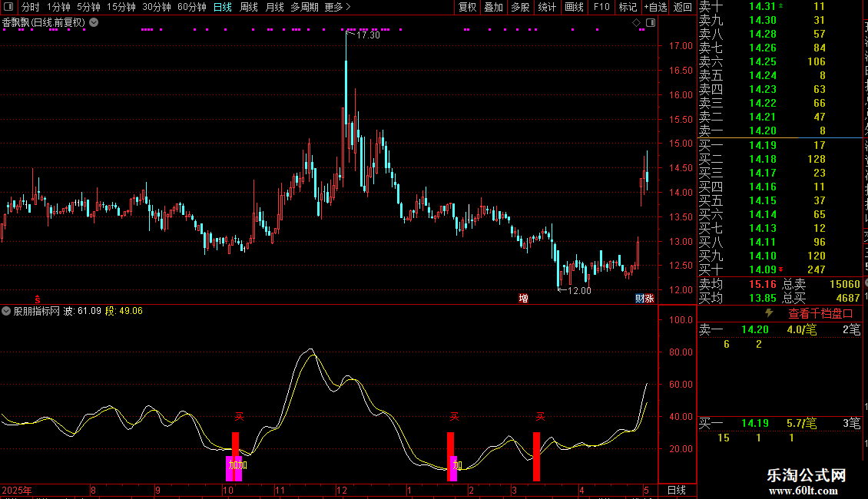Click the 卖五 14.24 row
This screenshot has width=868, height=499.
(x=780, y=75)
